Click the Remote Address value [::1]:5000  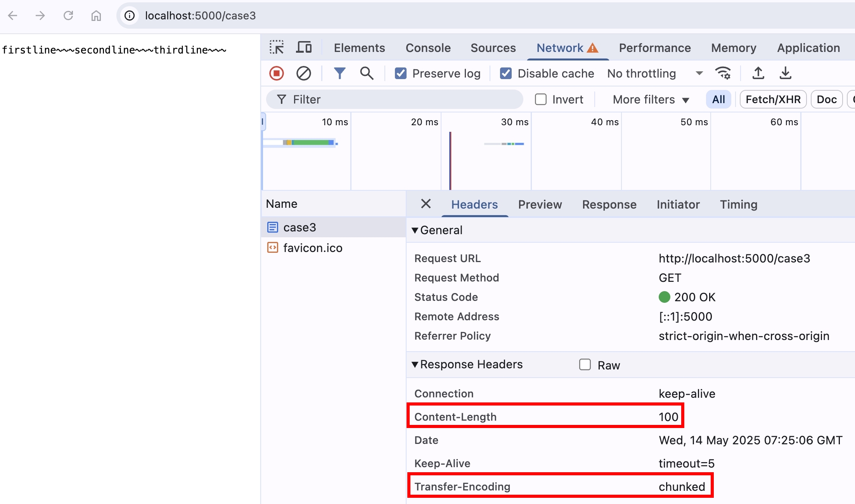click(x=685, y=317)
